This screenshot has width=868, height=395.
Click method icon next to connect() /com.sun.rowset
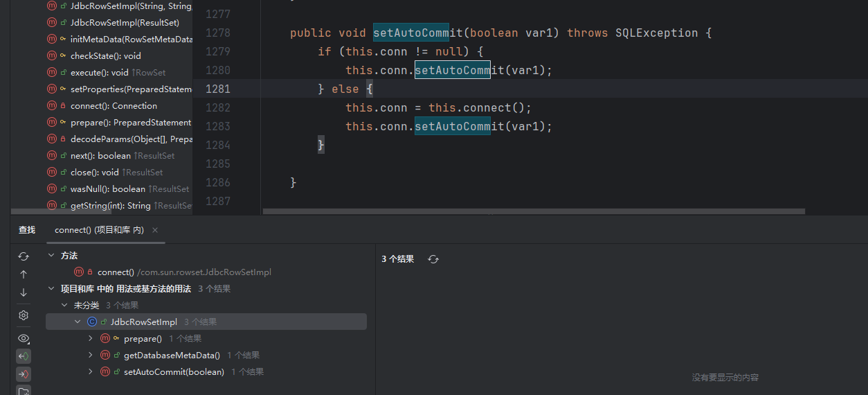[79, 272]
